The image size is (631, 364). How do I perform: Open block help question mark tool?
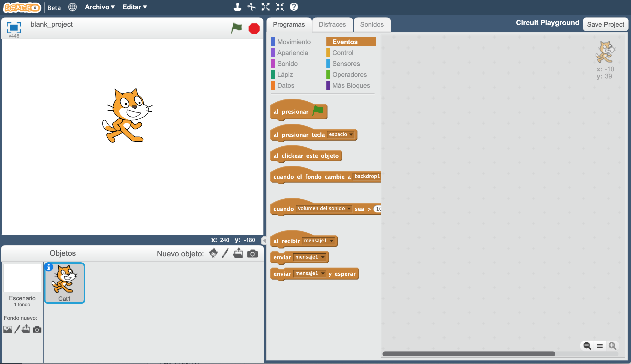click(294, 7)
